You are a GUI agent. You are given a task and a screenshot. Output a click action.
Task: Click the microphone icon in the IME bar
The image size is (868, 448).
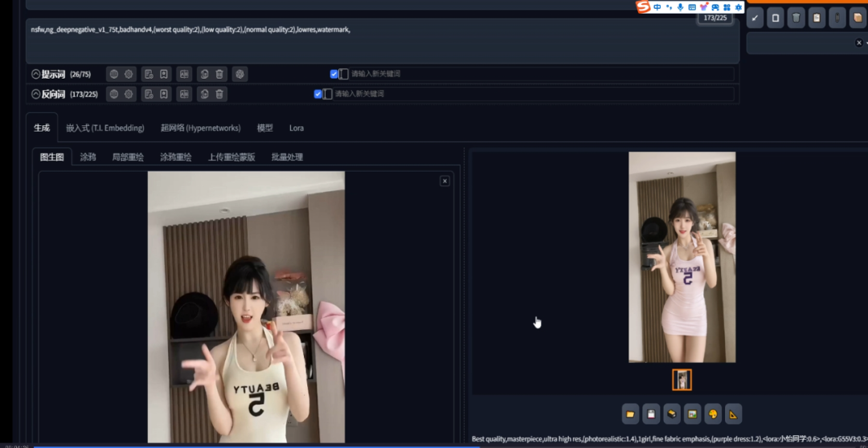[681, 7]
